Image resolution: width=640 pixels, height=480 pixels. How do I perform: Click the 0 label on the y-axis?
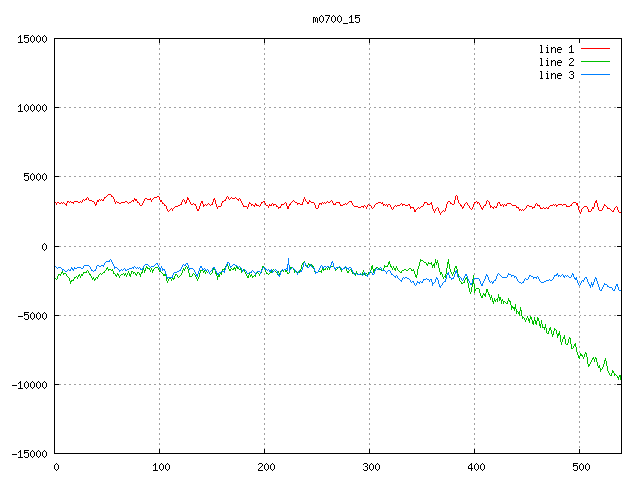coord(44,247)
